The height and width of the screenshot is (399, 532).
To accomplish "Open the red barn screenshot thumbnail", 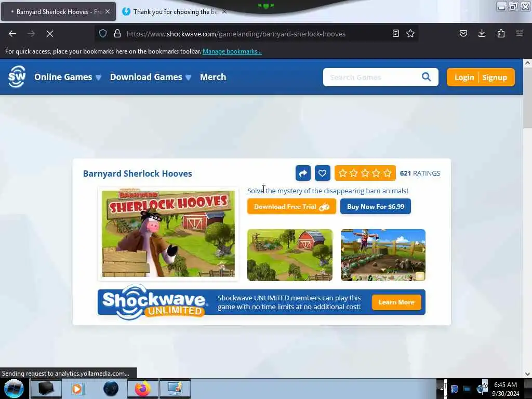I will pyautogui.click(x=290, y=255).
